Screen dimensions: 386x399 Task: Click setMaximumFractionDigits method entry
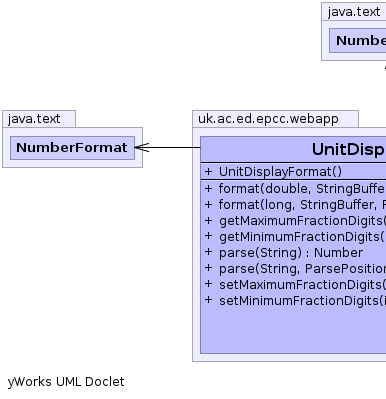click(302, 285)
